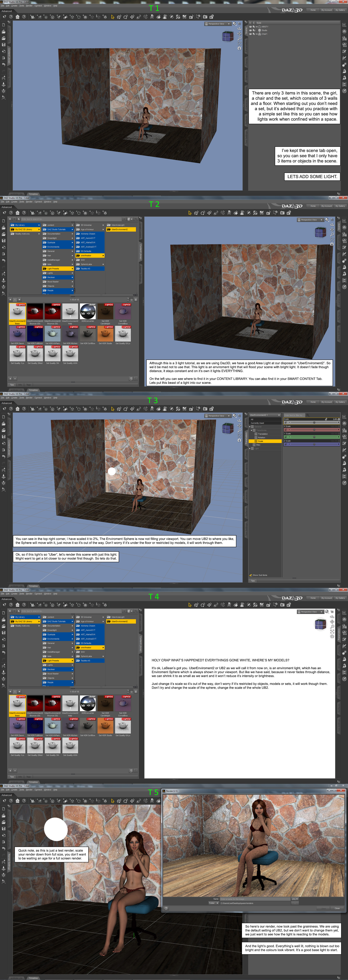348x980 pixels.
Task: Expand the Chair1 node in T1 Scene tree
Action: coord(257,34)
